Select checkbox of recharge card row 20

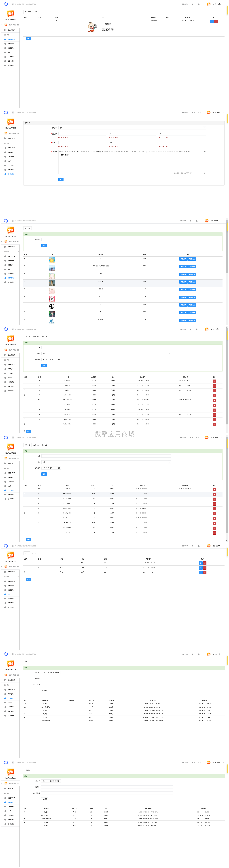25,380
